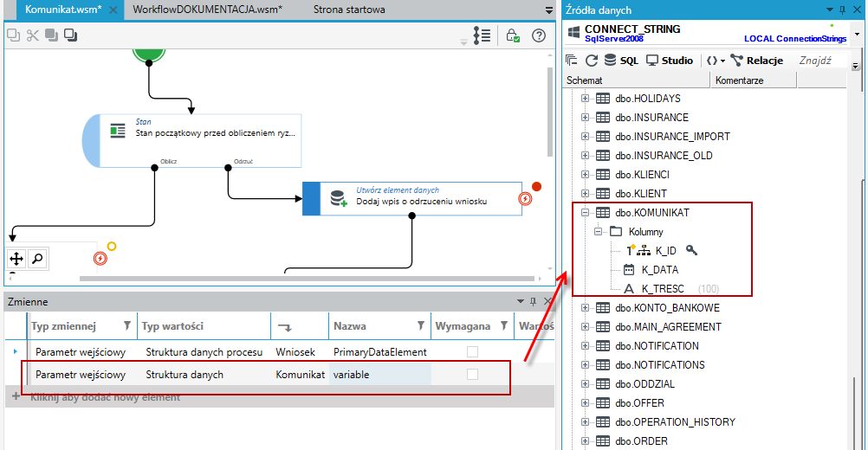Filter the Nazwa column

[421, 325]
